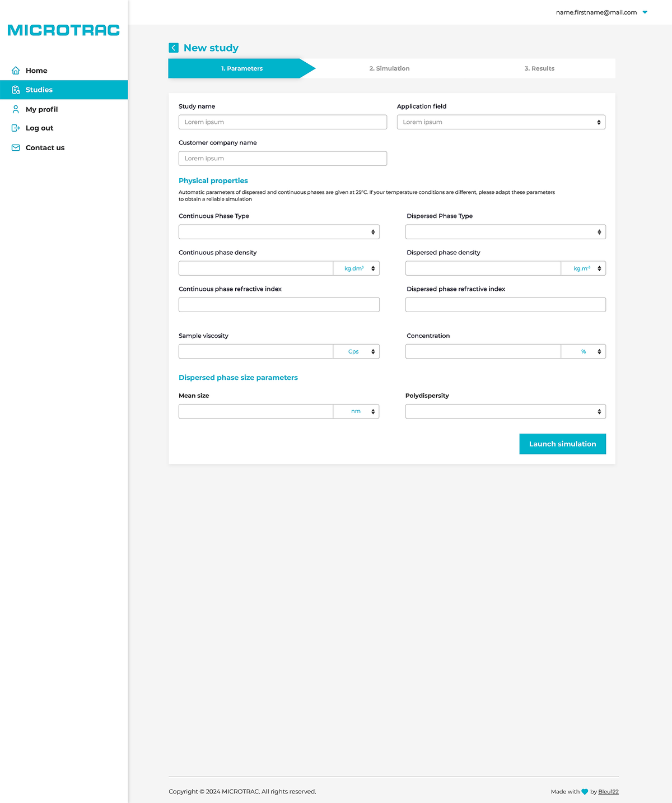Viewport: 672px width, 803px height.
Task: Click the MICROTRAC logo
Action: 64,30
